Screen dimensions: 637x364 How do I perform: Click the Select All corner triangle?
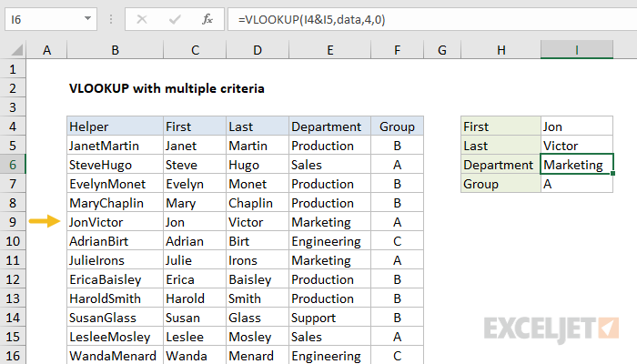click(14, 50)
